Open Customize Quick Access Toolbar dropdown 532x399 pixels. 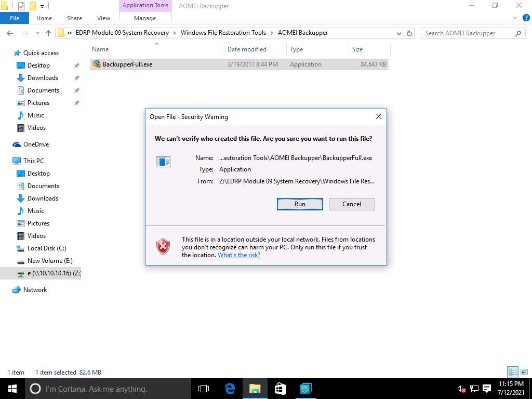pyautogui.click(x=43, y=6)
